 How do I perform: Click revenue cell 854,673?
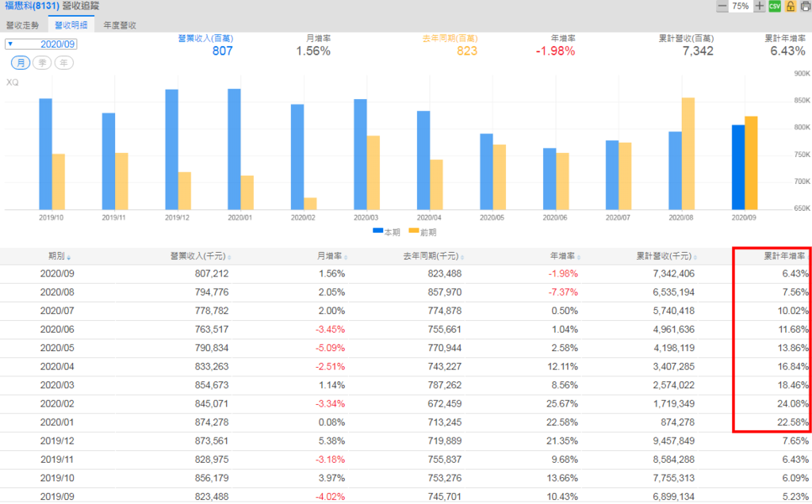212,385
